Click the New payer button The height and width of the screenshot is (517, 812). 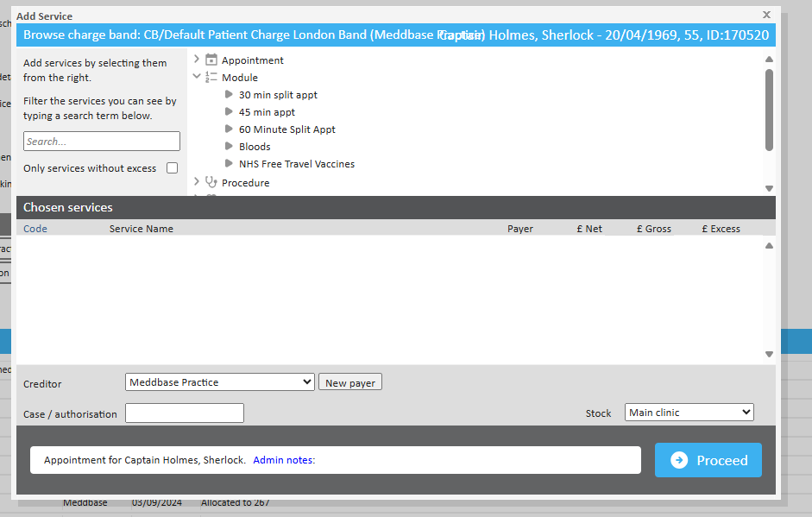(x=349, y=382)
